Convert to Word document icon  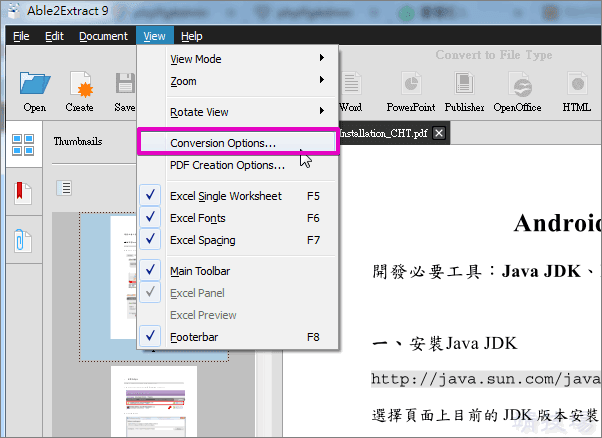[x=351, y=83]
